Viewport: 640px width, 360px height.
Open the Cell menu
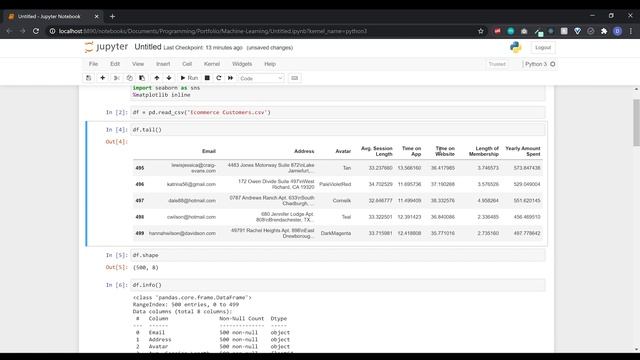187,64
